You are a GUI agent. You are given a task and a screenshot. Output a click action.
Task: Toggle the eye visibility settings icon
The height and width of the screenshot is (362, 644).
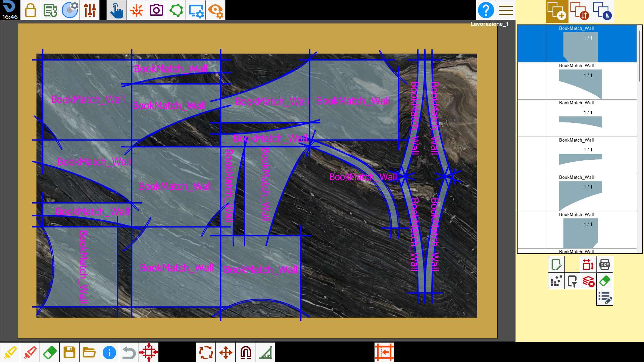tap(215, 10)
